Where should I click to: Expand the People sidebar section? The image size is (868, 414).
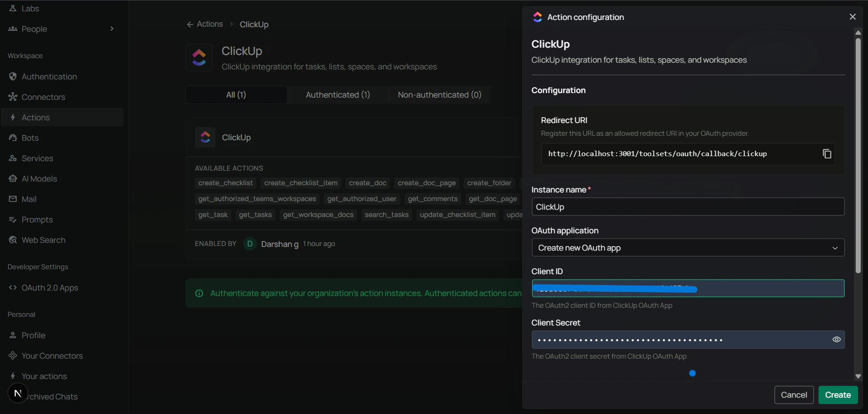(112, 28)
